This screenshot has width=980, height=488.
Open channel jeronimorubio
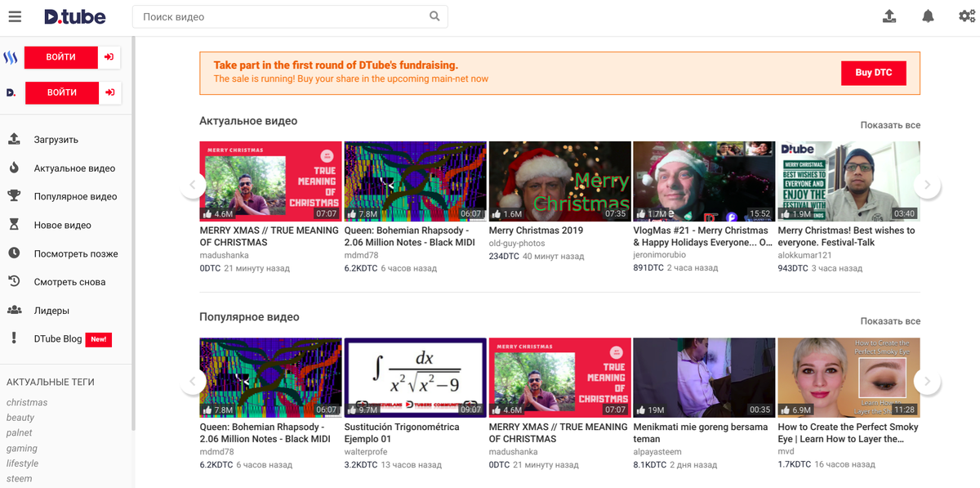pyautogui.click(x=660, y=255)
